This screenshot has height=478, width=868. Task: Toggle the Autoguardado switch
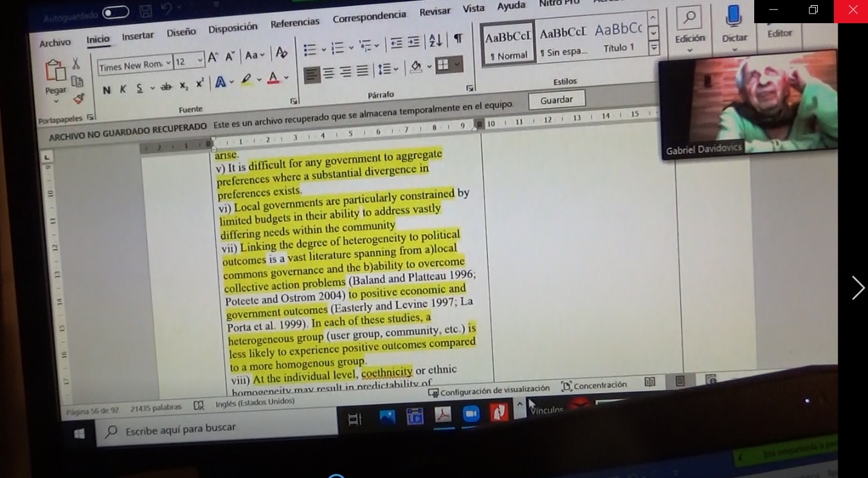[x=116, y=13]
